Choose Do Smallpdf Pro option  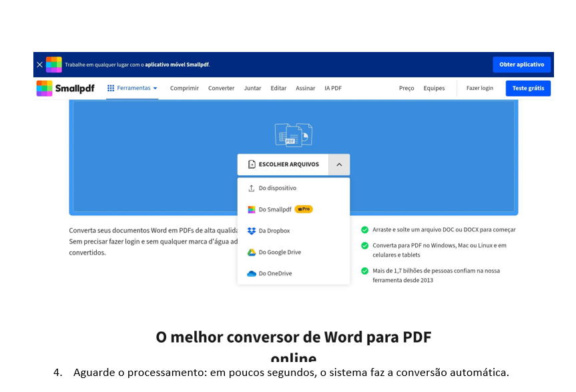(275, 209)
